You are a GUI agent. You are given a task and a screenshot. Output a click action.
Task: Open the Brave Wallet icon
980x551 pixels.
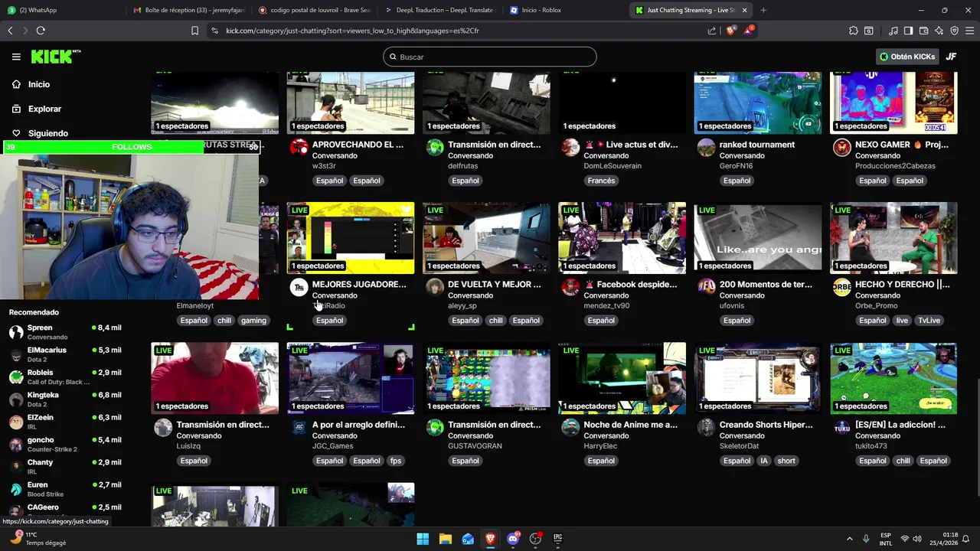click(923, 31)
